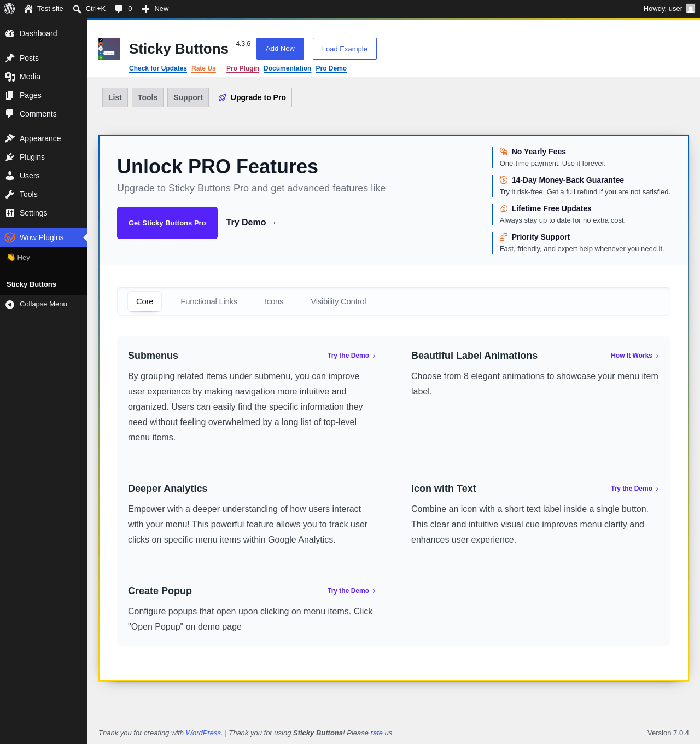Click the waving hand Hey icon
The width and height of the screenshot is (700, 744).
pos(11,258)
